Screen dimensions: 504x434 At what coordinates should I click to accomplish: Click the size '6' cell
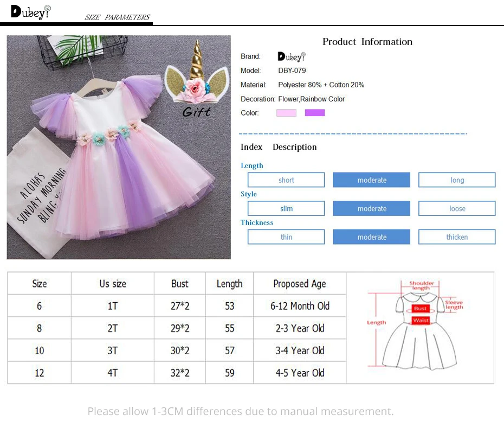tap(39, 305)
